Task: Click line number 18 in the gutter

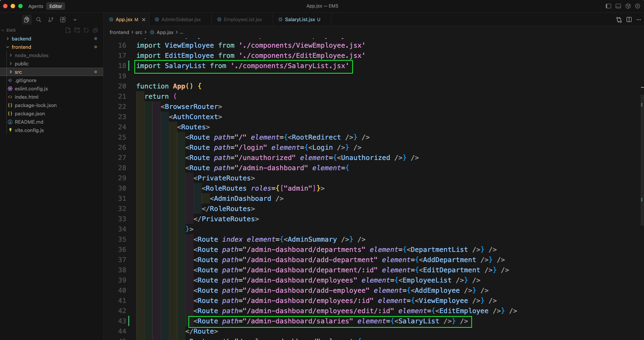Action: [x=122, y=66]
